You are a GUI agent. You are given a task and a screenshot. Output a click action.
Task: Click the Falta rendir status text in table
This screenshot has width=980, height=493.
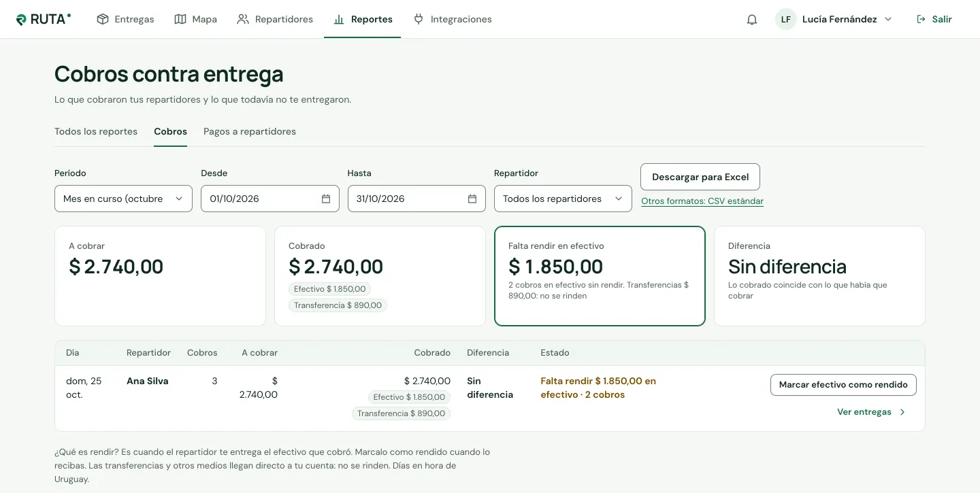(x=598, y=388)
